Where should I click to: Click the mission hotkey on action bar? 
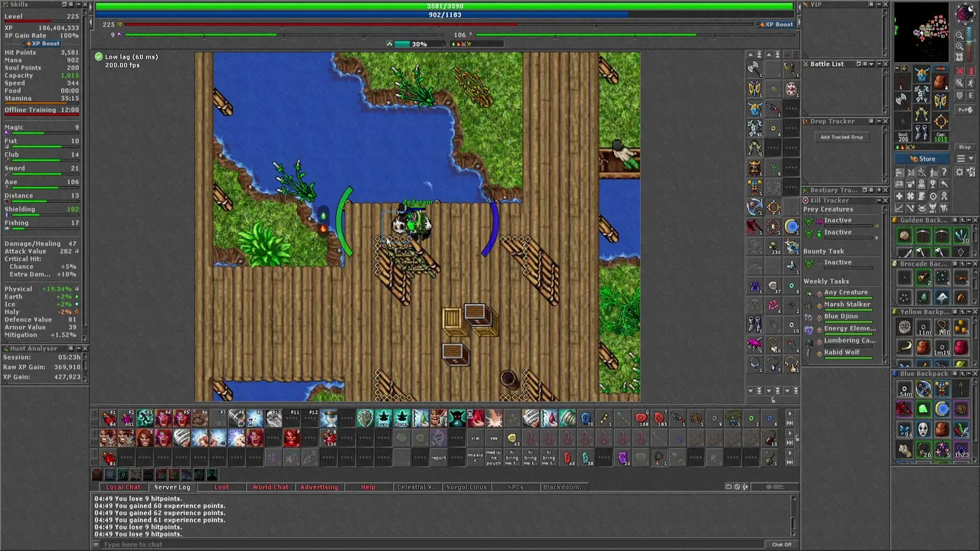[x=475, y=458]
